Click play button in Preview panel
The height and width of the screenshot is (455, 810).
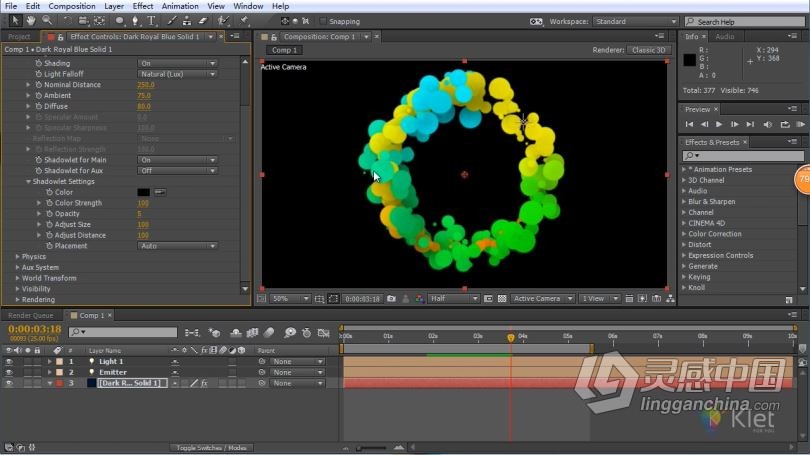[719, 124]
